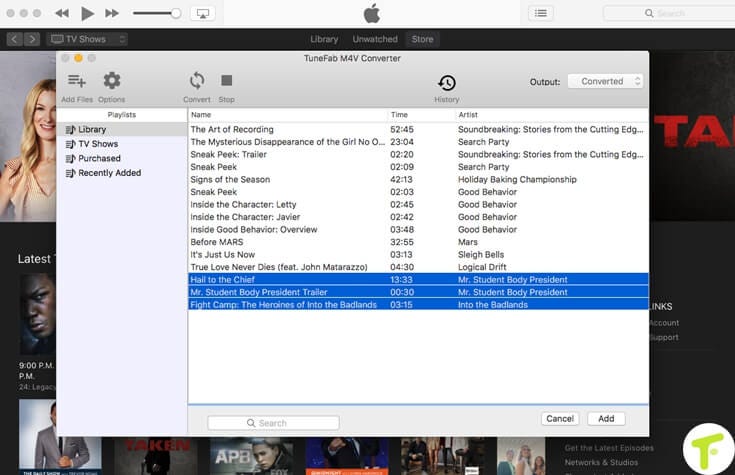Select the TV Shows playlist
Screen dimensions: 735x475
pos(122,144)
